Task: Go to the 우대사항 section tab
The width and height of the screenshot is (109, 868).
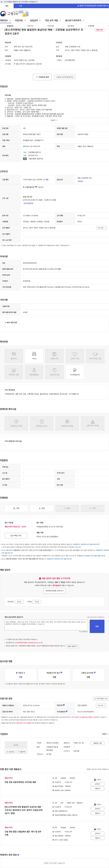Action: 51,26
